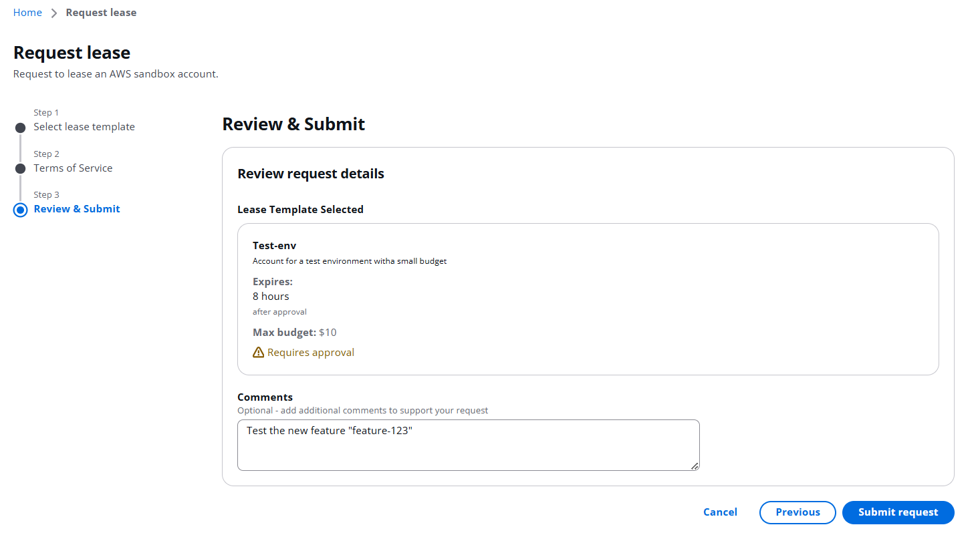Click the Comments box resize handle
Screen dimensions: 980x541
[695, 466]
